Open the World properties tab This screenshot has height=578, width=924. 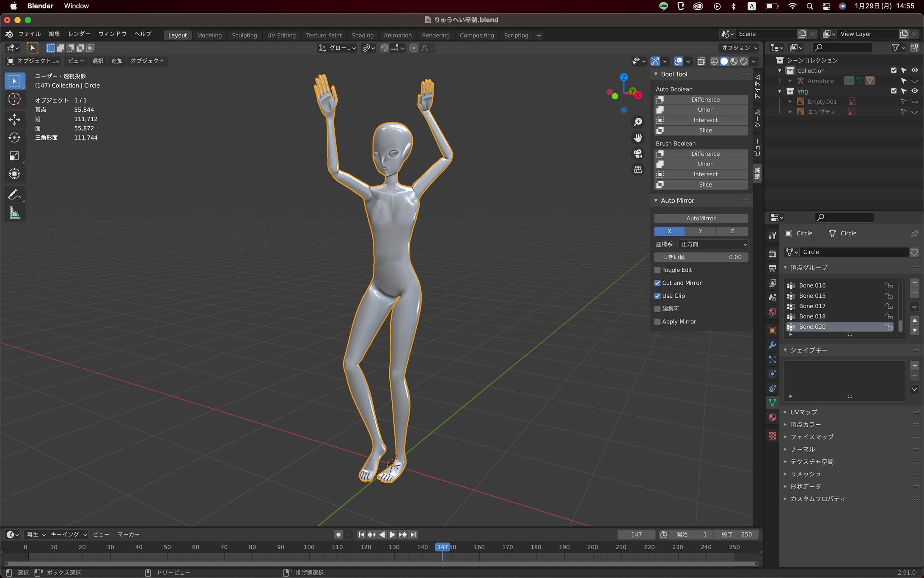[772, 312]
